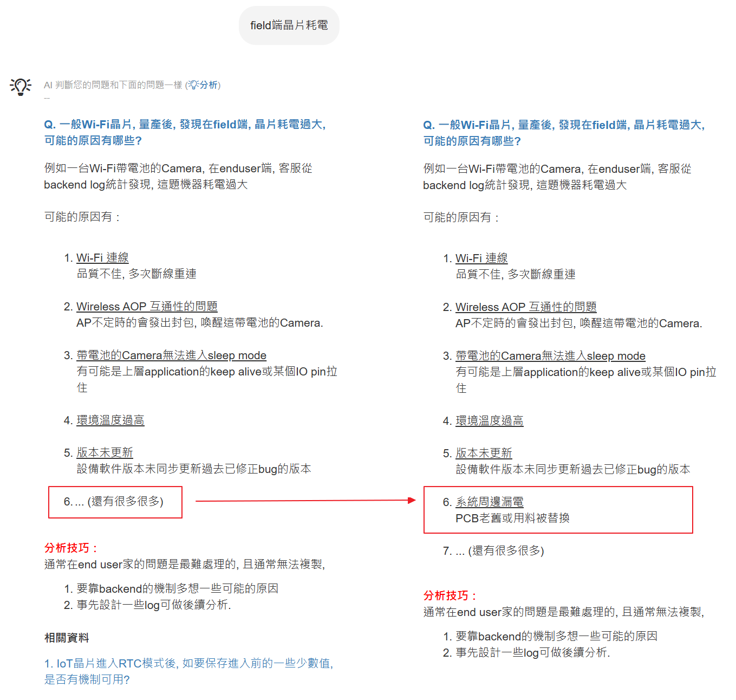Click the 版本未更新 link on the right

pyautogui.click(x=483, y=453)
